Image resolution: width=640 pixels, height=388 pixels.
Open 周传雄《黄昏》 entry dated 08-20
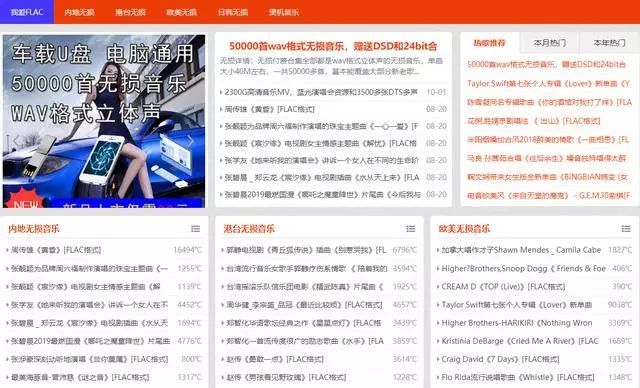(269, 109)
